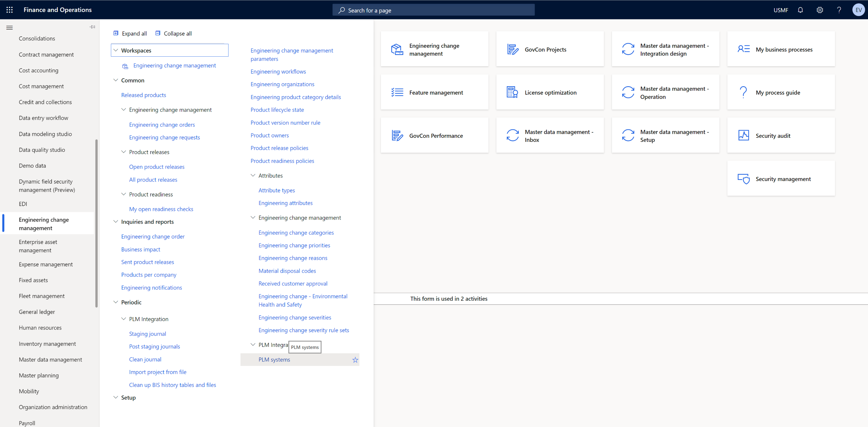Click the search bar field
868x427 pixels.
click(x=434, y=10)
